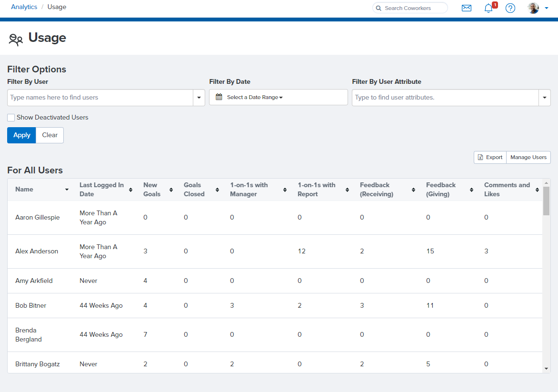Click the help question mark icon
558x392 pixels.
pos(510,8)
